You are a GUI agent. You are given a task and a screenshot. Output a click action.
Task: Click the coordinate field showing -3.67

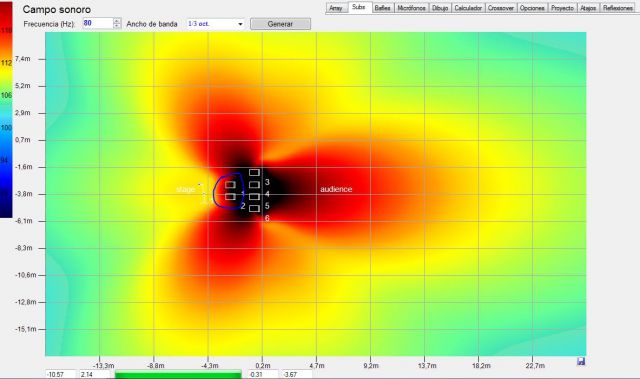coord(297,375)
